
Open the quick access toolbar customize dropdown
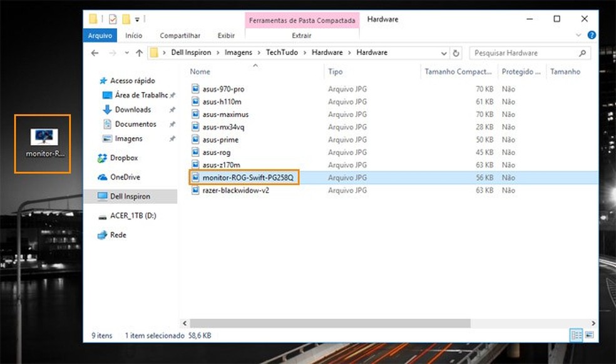[x=137, y=19]
